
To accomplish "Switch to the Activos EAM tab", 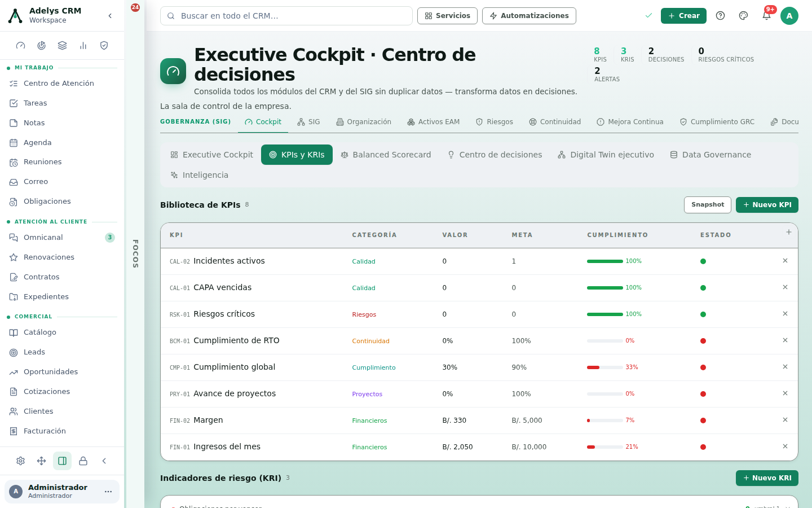I will click(434, 122).
